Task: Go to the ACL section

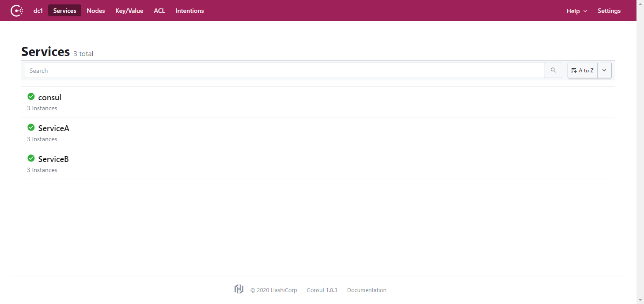Action: click(x=159, y=11)
